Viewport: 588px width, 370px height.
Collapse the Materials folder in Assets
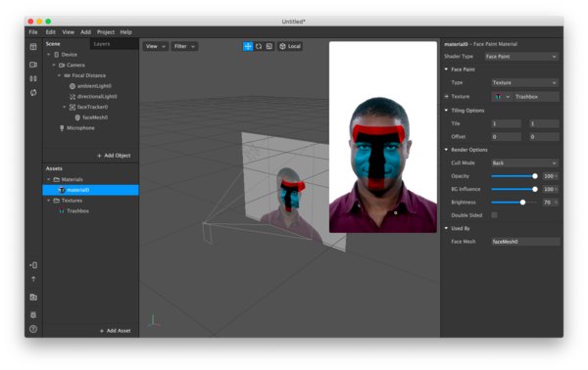[48, 179]
